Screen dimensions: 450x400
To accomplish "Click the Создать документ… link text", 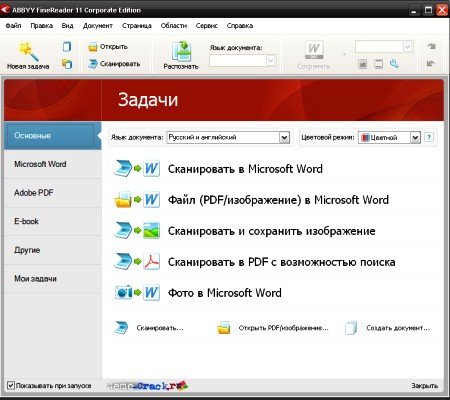I will (x=398, y=328).
